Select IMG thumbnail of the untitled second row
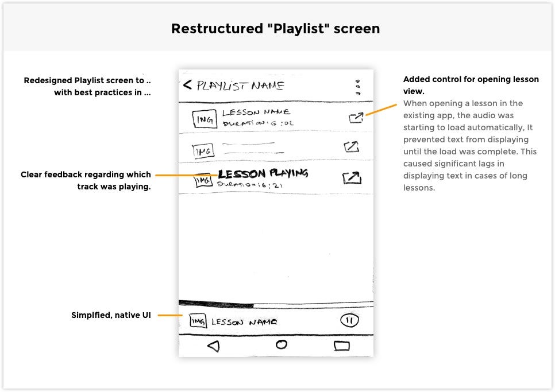The image size is (555, 392). click(203, 151)
